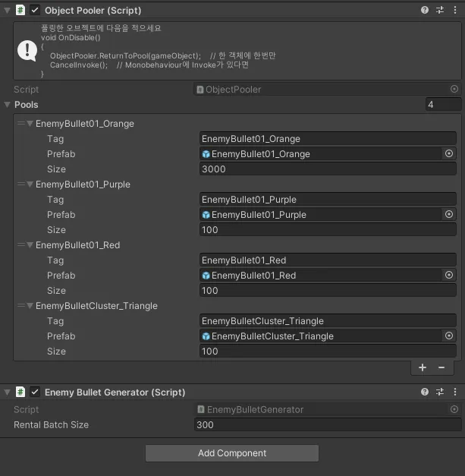
Task: Click the Rental Batch Size field
Action: point(328,425)
